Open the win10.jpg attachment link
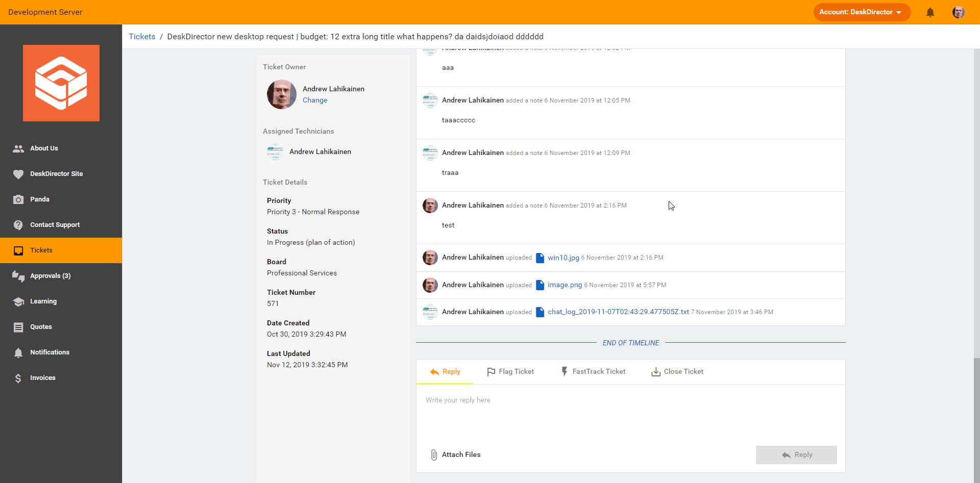 pos(563,258)
